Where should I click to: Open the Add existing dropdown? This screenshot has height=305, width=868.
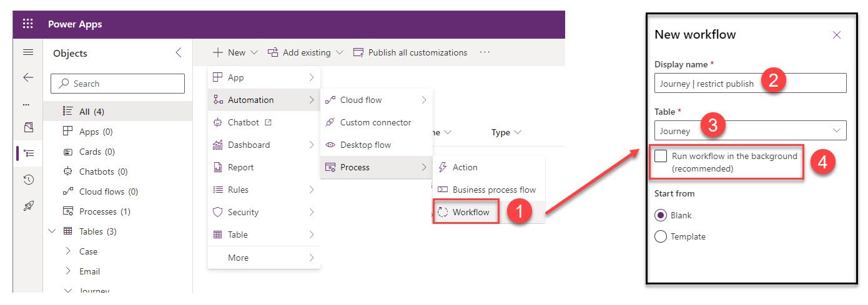click(305, 53)
